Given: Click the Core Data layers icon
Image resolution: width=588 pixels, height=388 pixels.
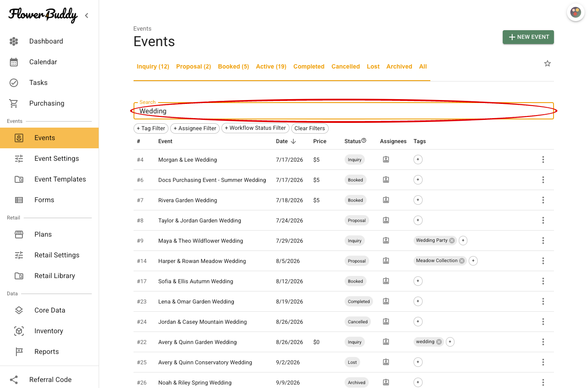Looking at the screenshot, I should click(x=19, y=310).
